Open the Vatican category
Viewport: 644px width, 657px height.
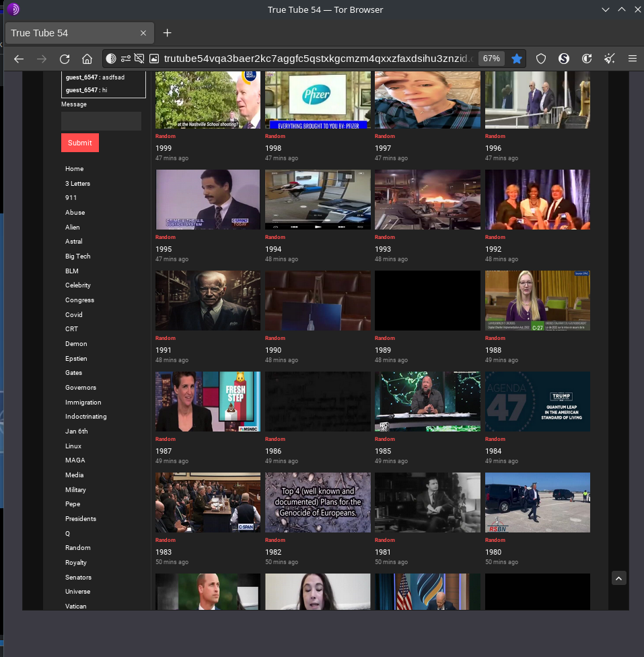75,607
